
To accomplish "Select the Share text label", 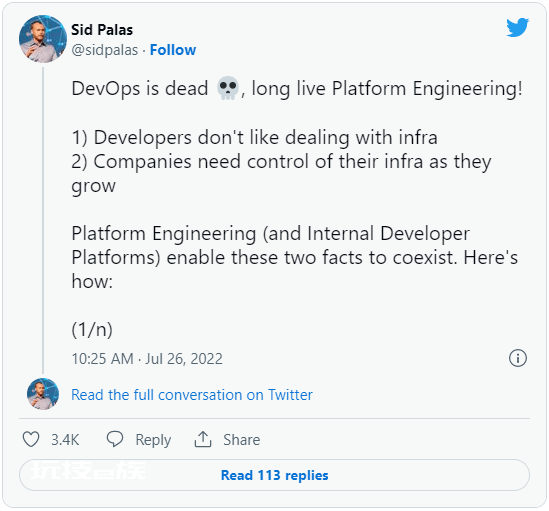I will tap(242, 440).
